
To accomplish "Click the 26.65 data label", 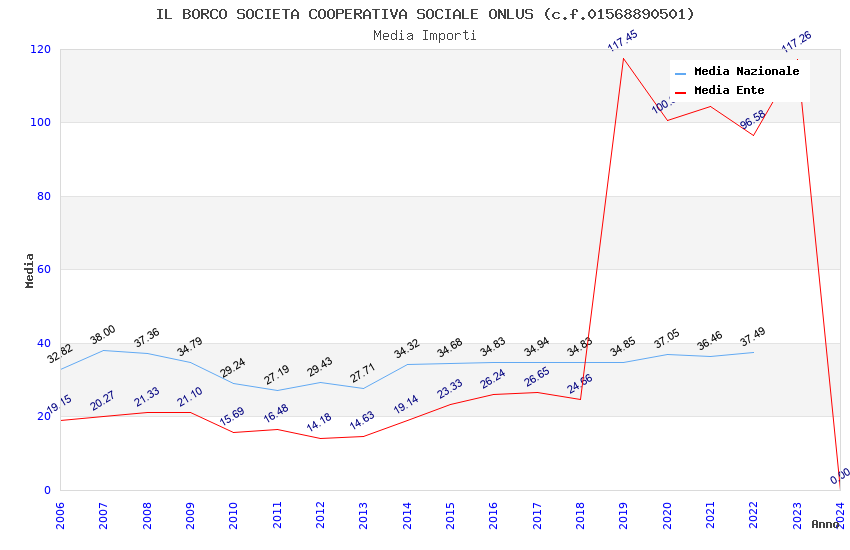I will 537,377.
